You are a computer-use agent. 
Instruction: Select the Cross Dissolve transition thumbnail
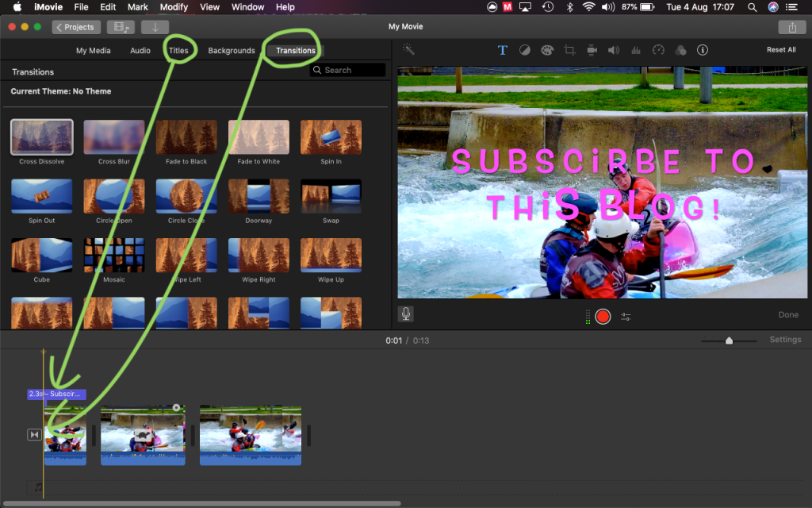(42, 137)
